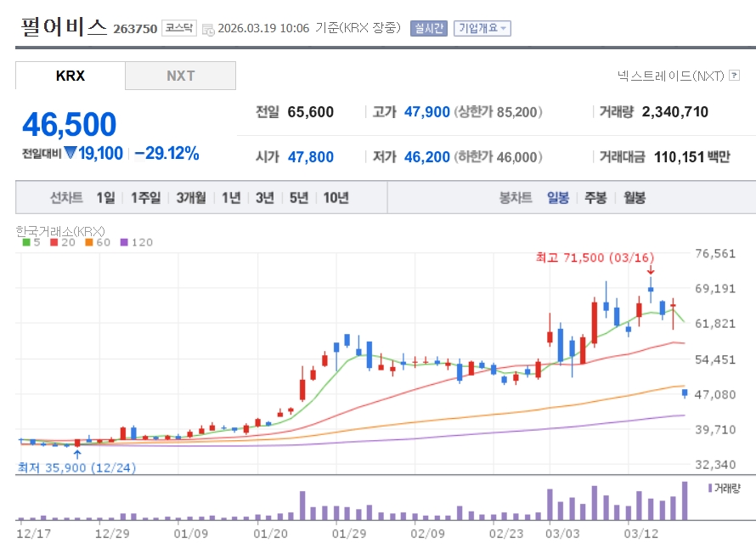Viewport: 756px width, 554px height.
Task: Click the NXT help question-mark icon
Action: click(734, 76)
